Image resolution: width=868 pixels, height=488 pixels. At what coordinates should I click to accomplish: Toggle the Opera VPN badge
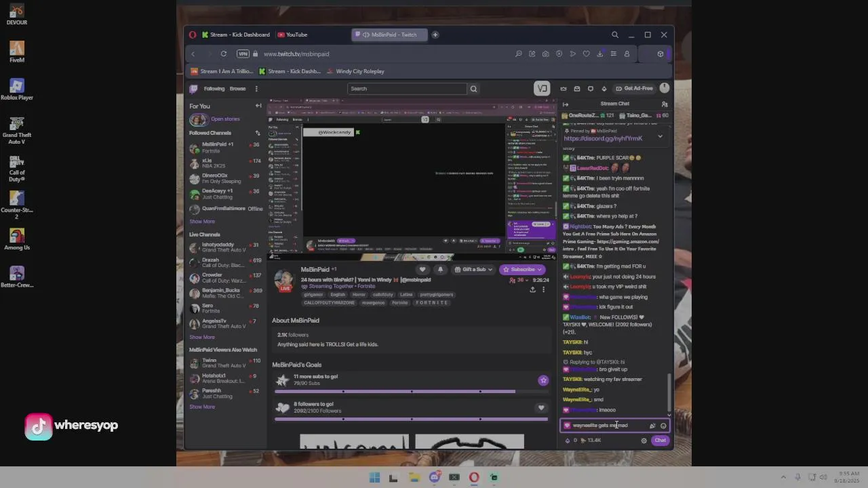pos(243,54)
